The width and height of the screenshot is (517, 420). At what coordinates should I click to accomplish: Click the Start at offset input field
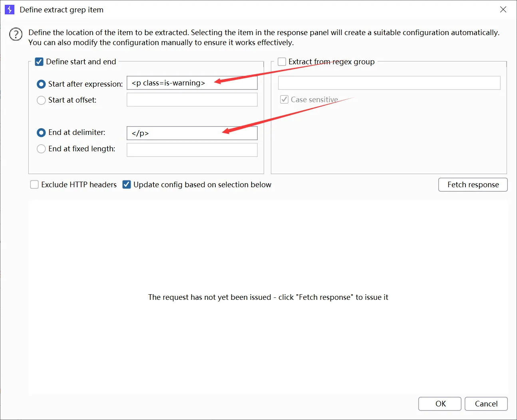[x=192, y=100]
